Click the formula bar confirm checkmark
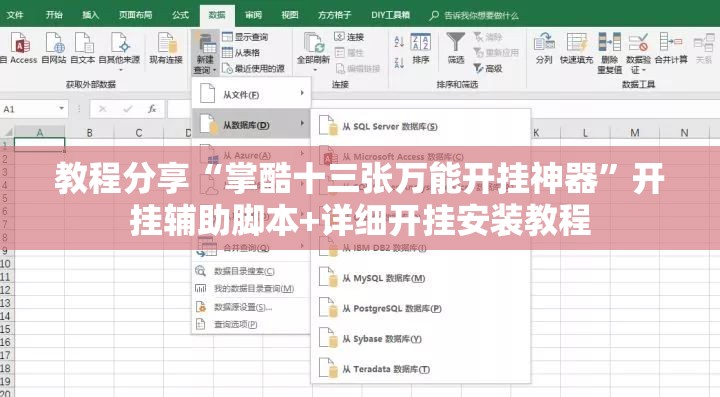Viewport: 720px width, 397px height. pos(128,109)
